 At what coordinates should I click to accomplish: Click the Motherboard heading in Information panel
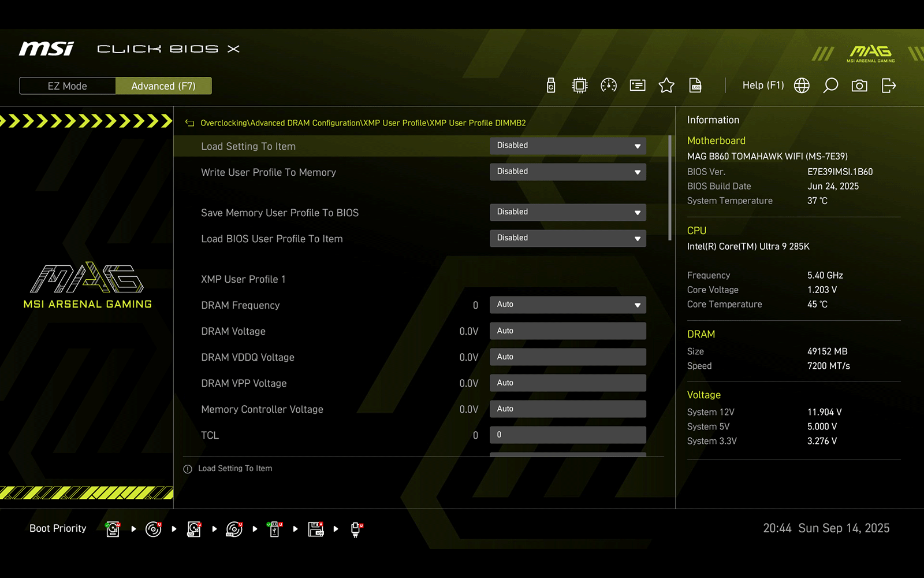click(x=716, y=141)
